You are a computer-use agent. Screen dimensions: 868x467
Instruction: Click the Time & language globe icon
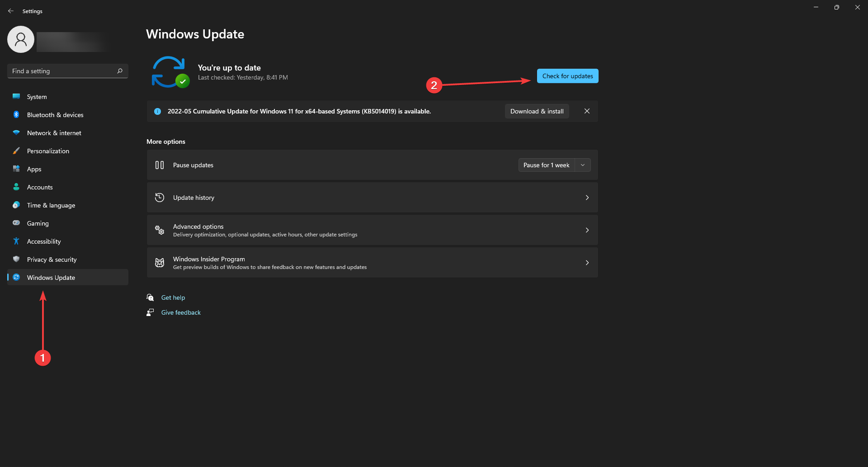click(x=16, y=205)
